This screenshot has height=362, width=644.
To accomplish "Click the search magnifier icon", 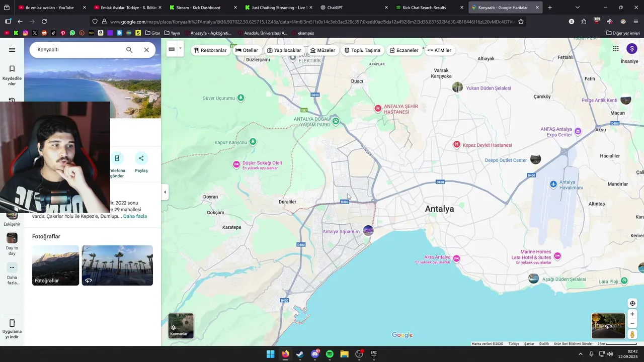I will pos(129,50).
